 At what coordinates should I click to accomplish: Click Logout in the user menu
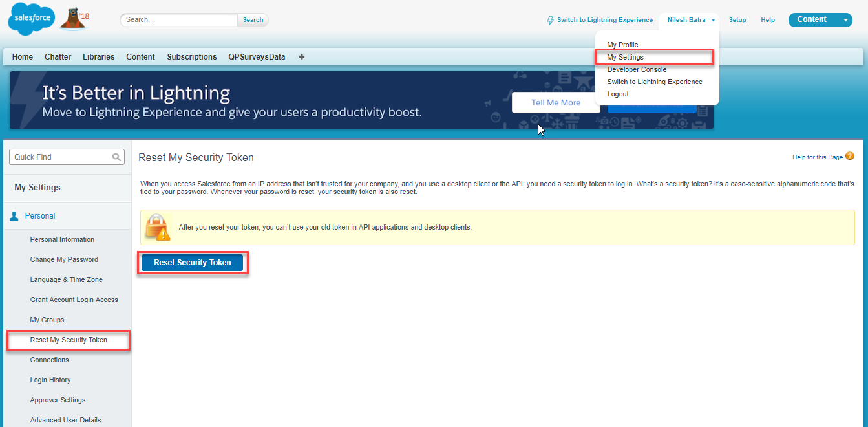pyautogui.click(x=618, y=94)
